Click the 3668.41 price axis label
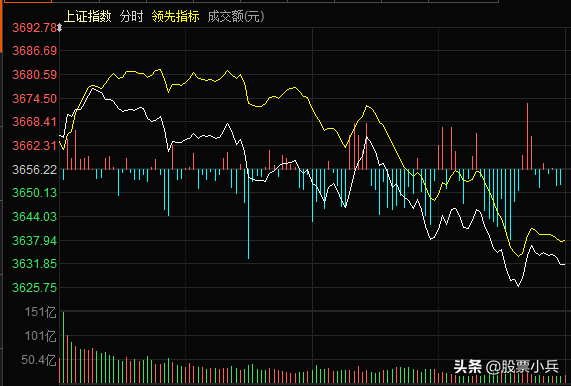The image size is (571, 386). [x=35, y=122]
